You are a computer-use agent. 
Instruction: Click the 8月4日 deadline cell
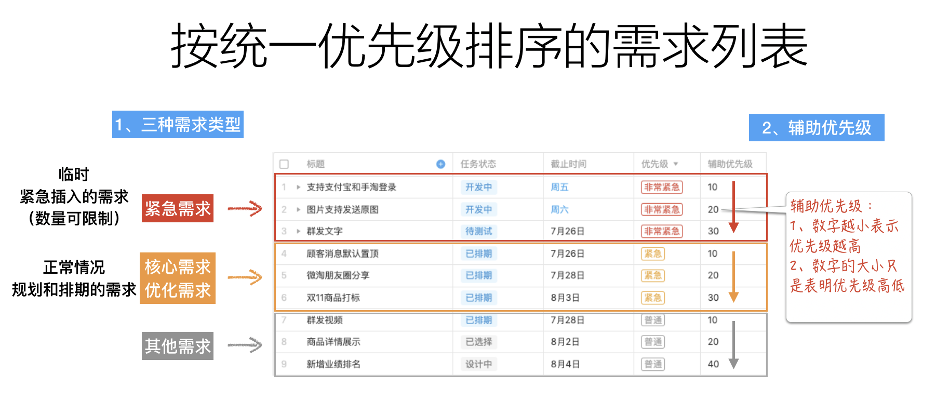tap(565, 364)
